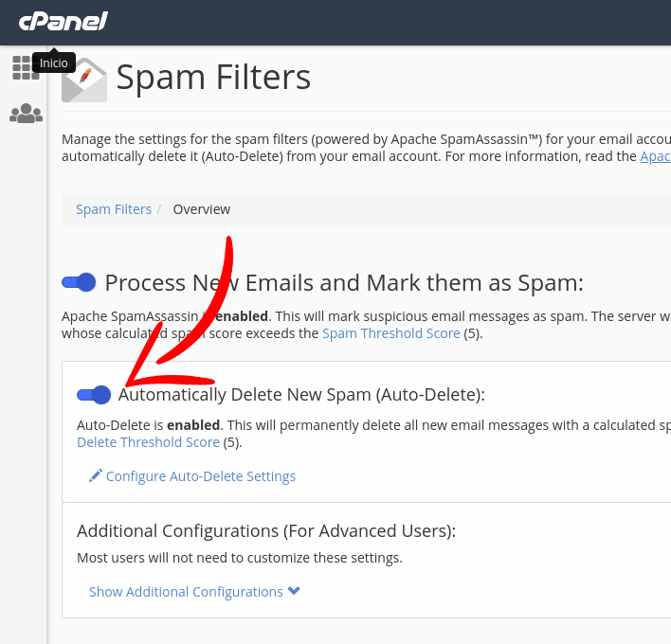
Task: Open the Delete Threshold Score link
Action: click(148, 441)
